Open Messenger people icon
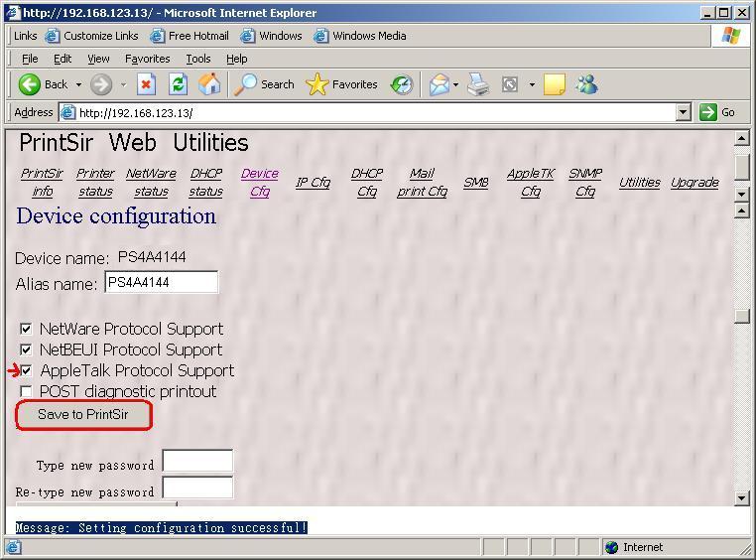The height and width of the screenshot is (560, 756). (x=586, y=84)
